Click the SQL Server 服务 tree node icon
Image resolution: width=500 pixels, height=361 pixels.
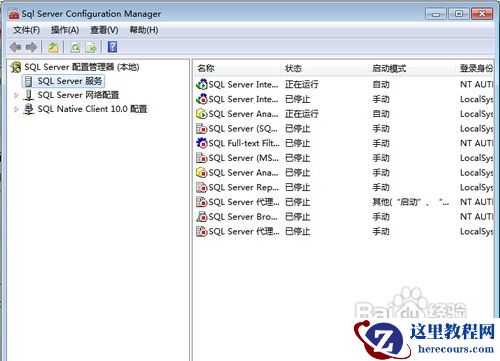point(29,81)
